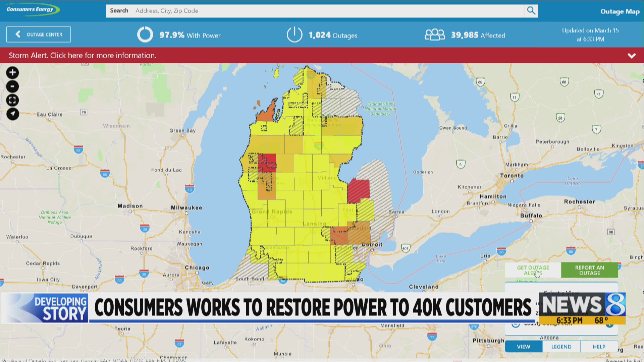Click the red county in western Michigan
The height and width of the screenshot is (362, 644).
coord(268,163)
